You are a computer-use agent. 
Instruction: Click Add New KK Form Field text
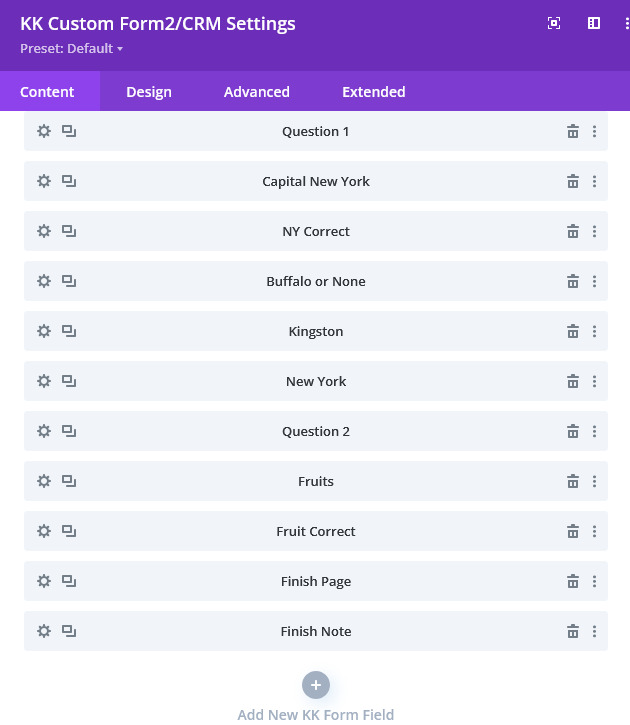click(316, 714)
